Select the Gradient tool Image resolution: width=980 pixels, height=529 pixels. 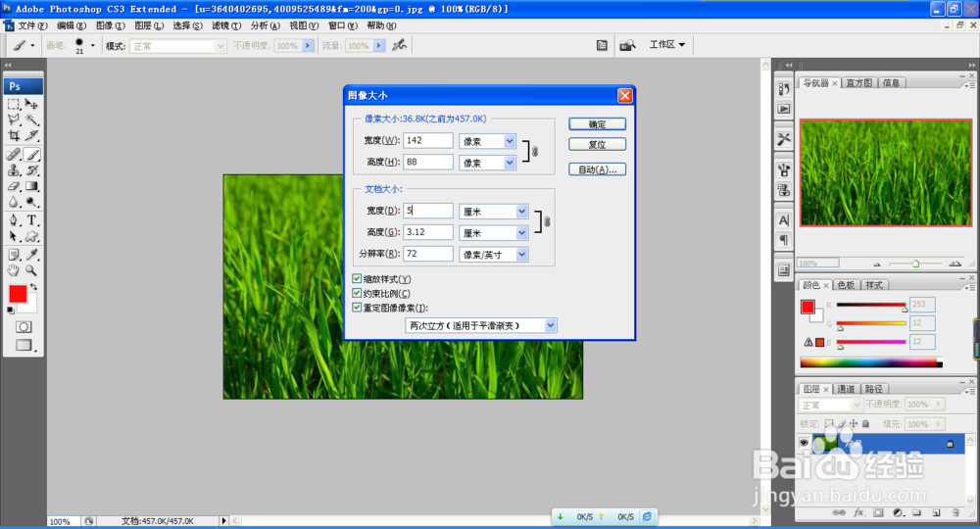tap(31, 186)
